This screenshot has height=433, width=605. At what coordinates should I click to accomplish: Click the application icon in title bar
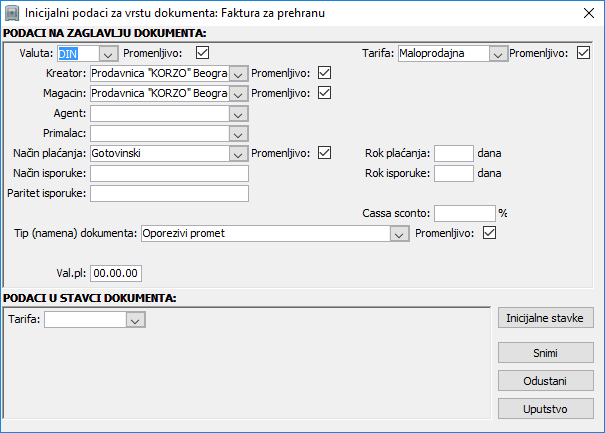(12, 13)
